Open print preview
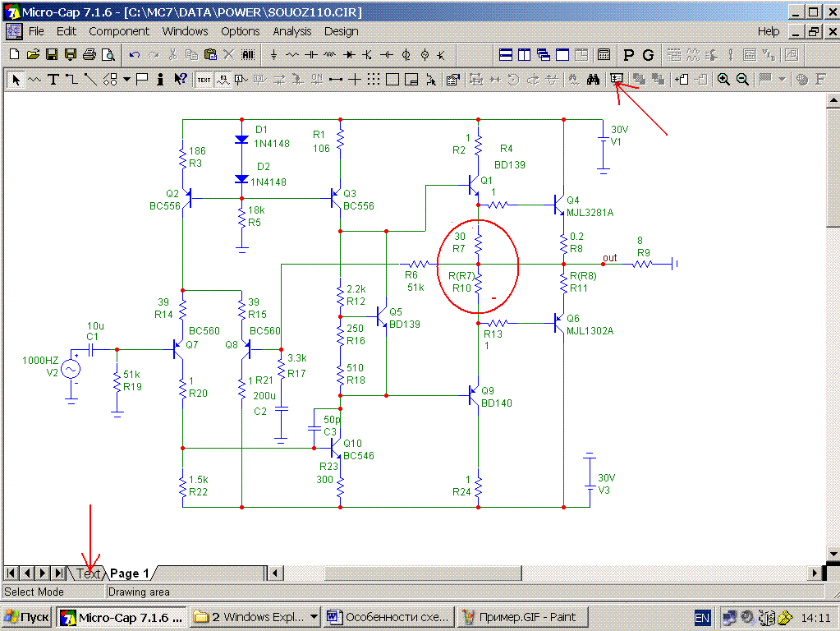The image size is (840, 631). click(108, 54)
